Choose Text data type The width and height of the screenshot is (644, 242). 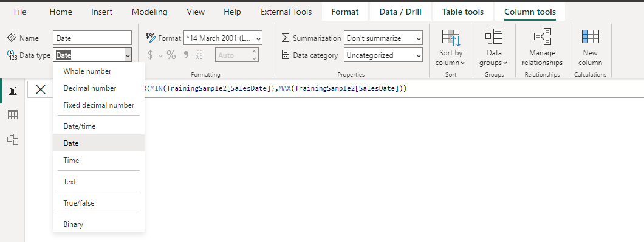tap(98, 182)
